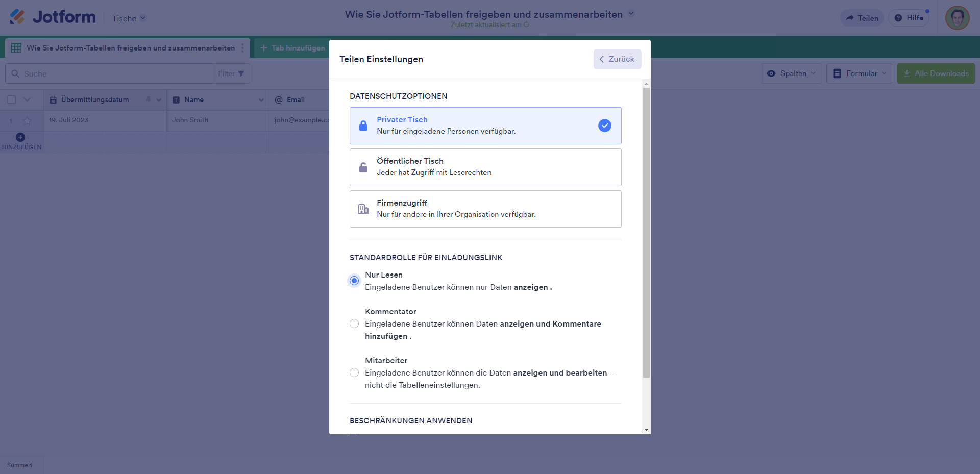Click the three-dot menu on the table tab
Screen dimensions: 980x474
[x=242, y=48]
